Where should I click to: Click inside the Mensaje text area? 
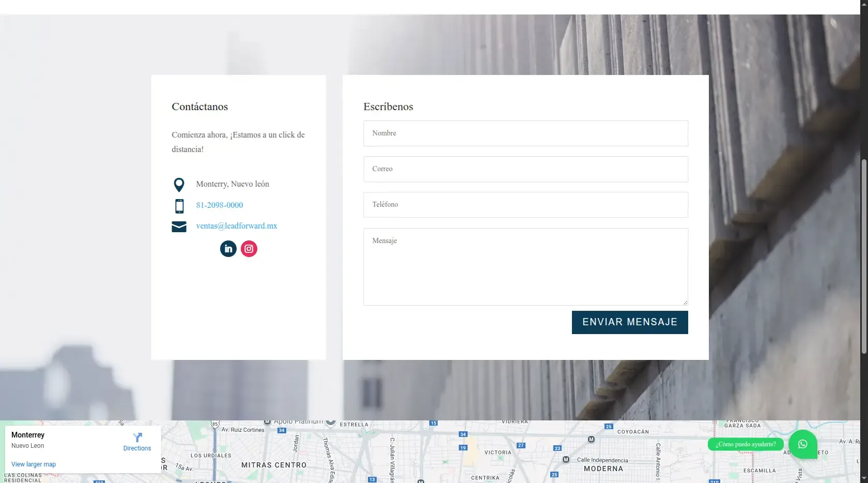click(x=525, y=266)
